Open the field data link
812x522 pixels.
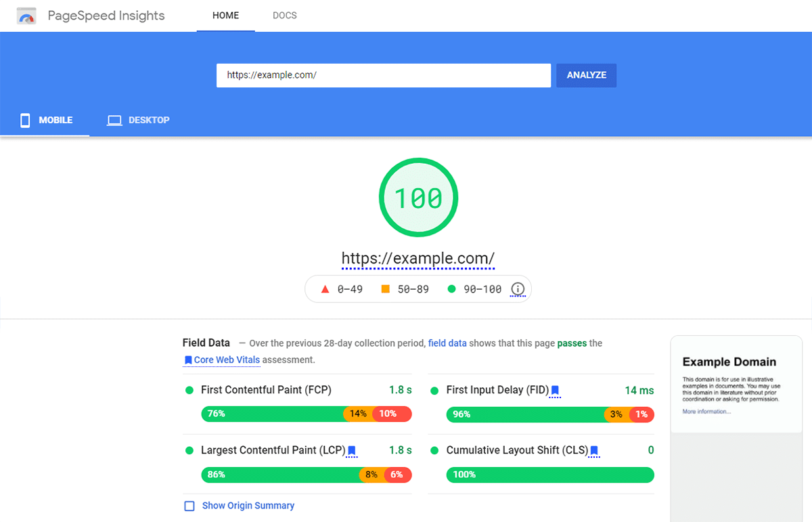coord(447,343)
